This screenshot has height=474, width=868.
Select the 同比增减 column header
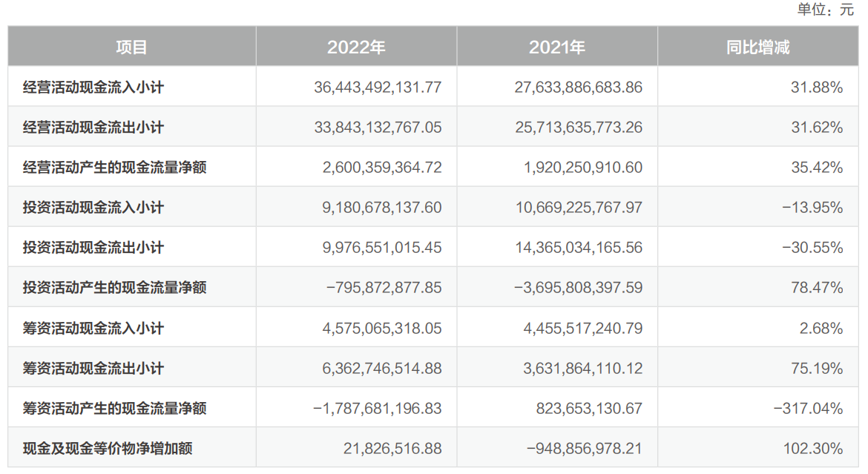(757, 47)
